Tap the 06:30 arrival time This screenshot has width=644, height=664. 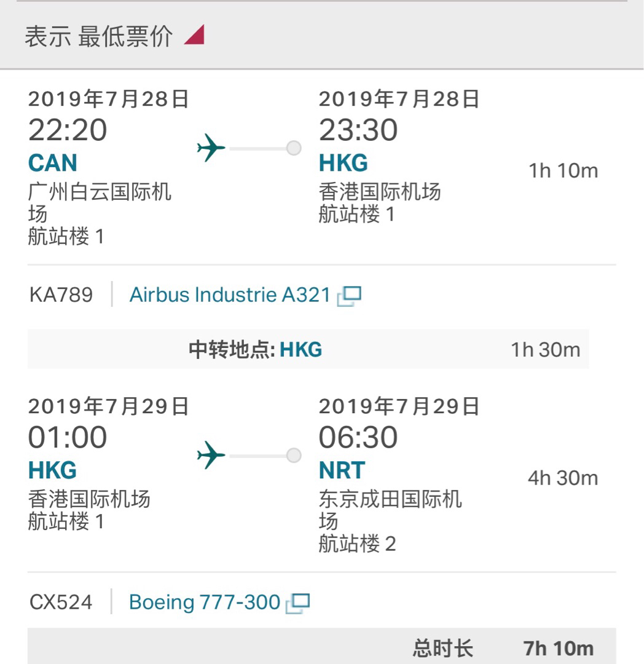tap(358, 438)
